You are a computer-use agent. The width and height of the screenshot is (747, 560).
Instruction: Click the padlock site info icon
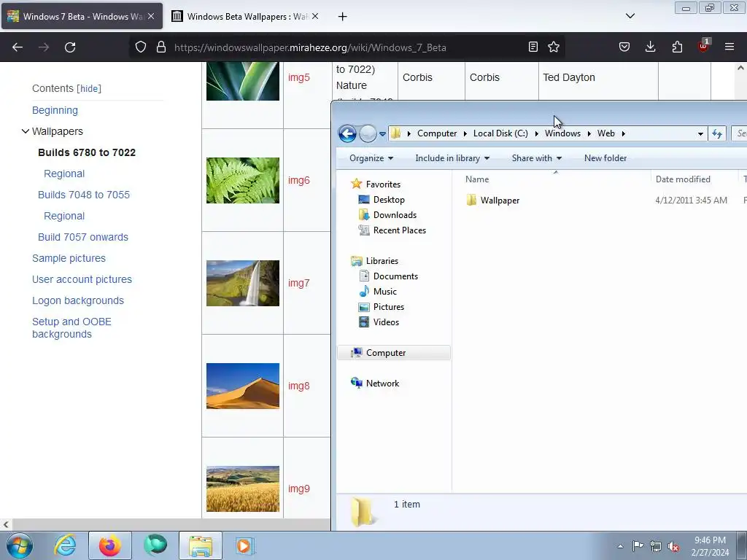pyautogui.click(x=161, y=47)
